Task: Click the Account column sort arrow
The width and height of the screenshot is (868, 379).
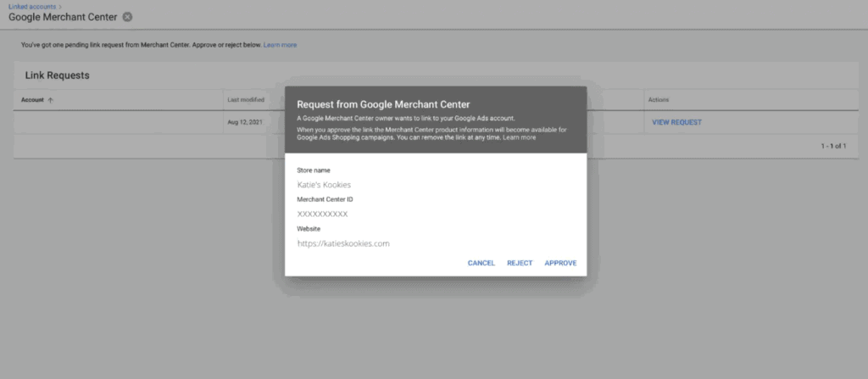Action: 50,100
